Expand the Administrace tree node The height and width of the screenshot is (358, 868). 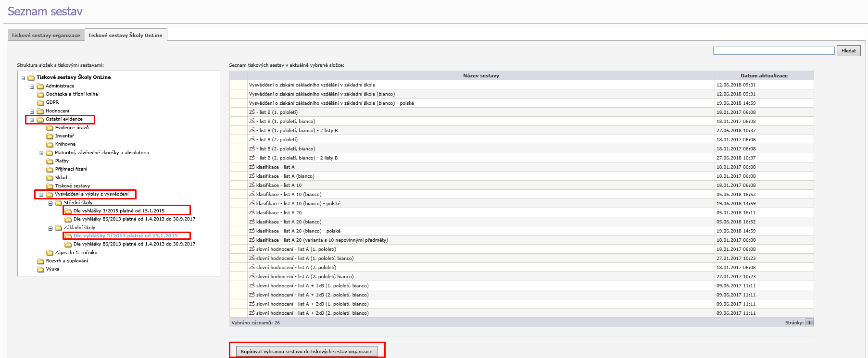[x=32, y=86]
